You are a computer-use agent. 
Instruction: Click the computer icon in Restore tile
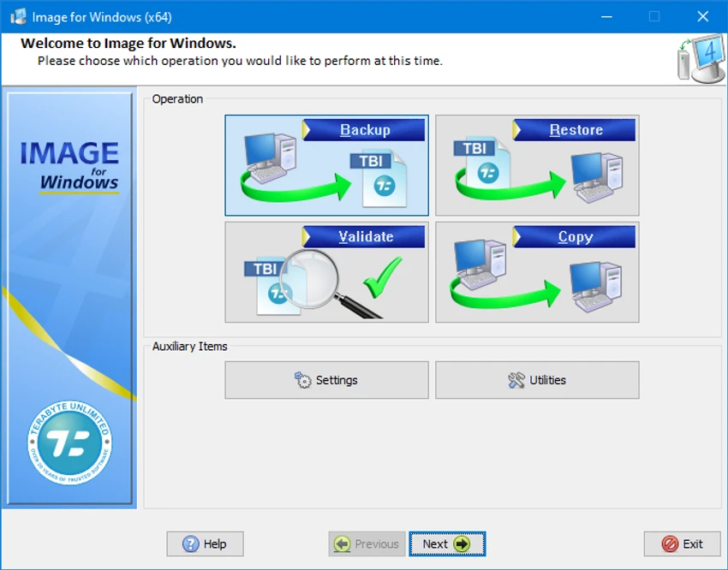[x=597, y=177]
